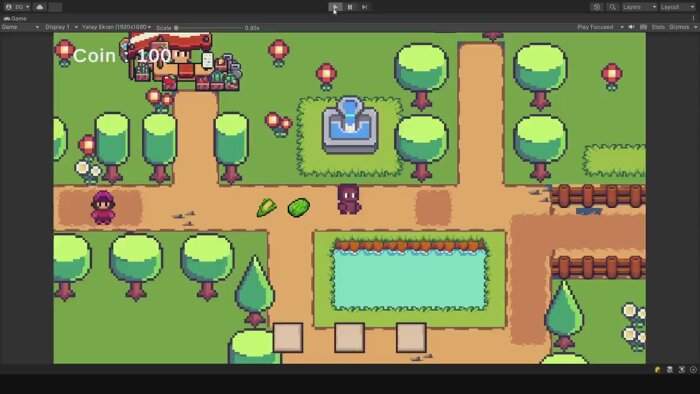
Task: Click the right beige inventory slot
Action: [411, 338]
